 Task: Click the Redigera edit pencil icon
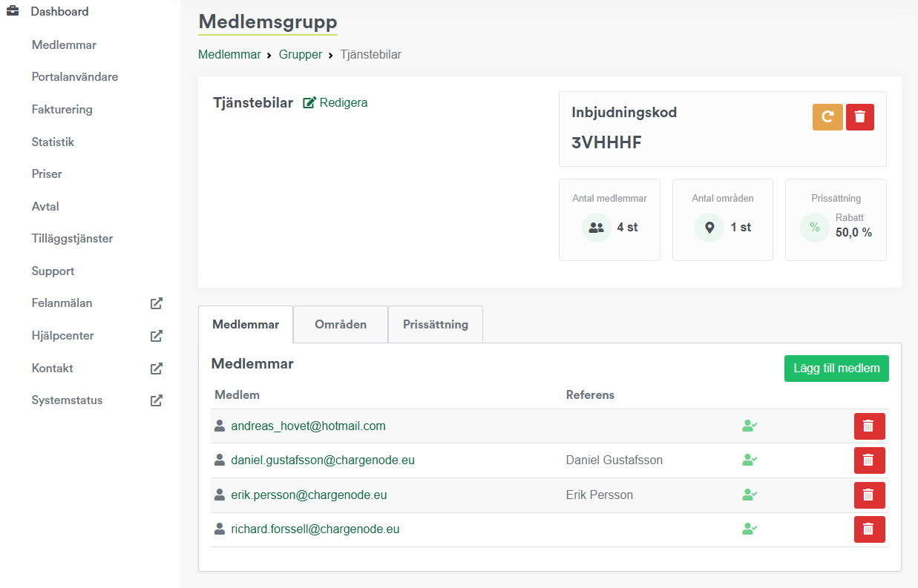(309, 103)
